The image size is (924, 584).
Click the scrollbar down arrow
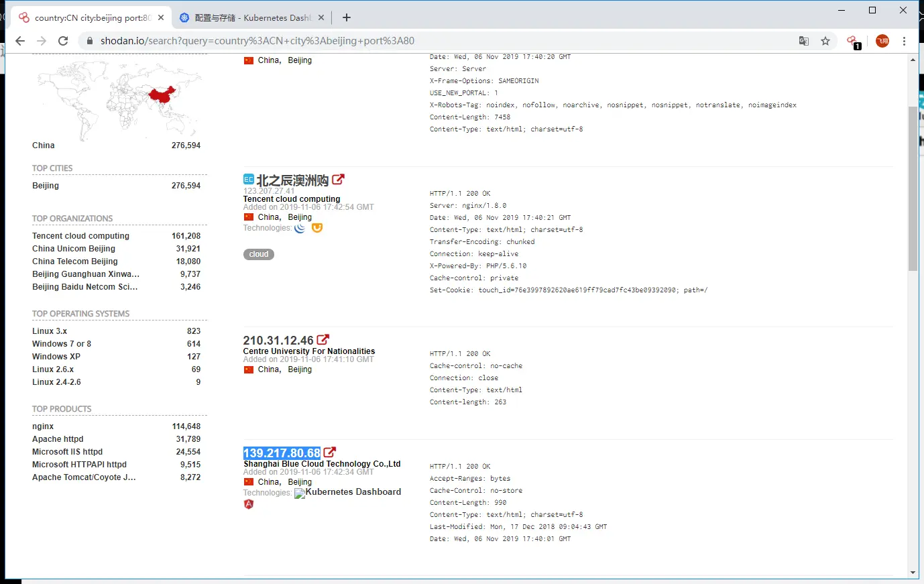click(913, 573)
